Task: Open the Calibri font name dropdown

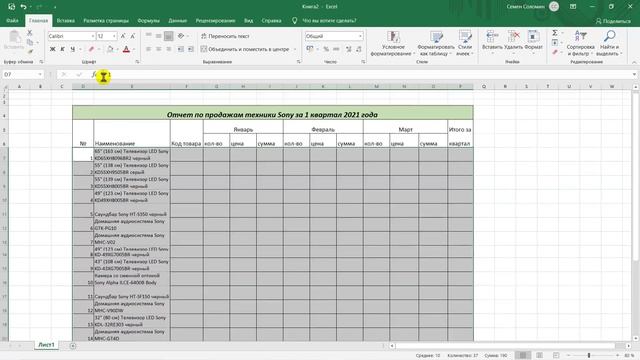Action: [93, 36]
